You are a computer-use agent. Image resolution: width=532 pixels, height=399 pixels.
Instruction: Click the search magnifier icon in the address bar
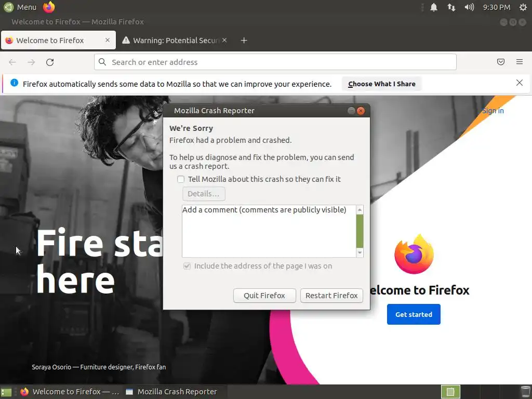pos(102,62)
